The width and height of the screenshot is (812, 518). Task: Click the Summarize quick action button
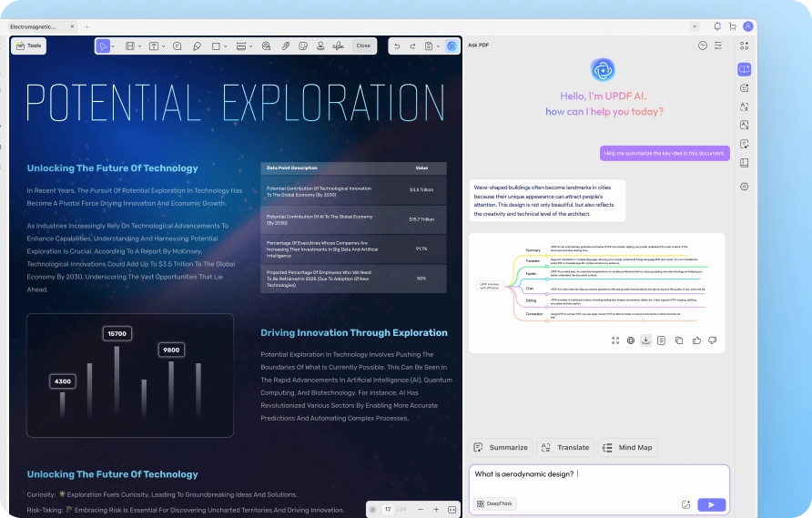(x=501, y=447)
